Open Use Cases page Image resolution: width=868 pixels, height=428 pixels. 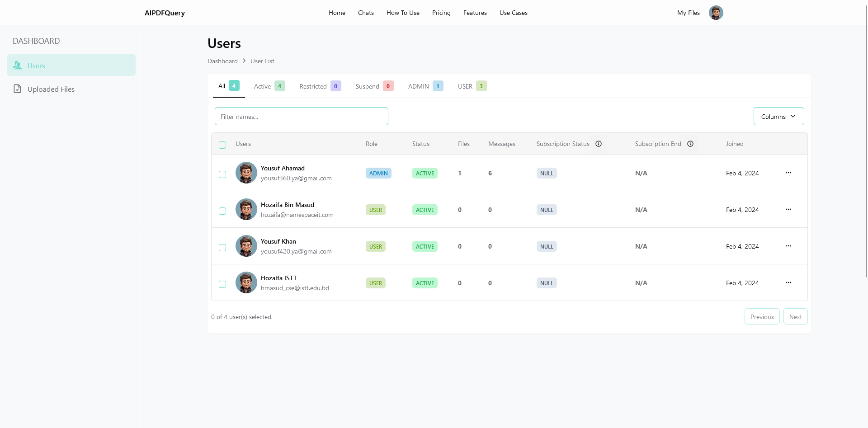tap(514, 13)
